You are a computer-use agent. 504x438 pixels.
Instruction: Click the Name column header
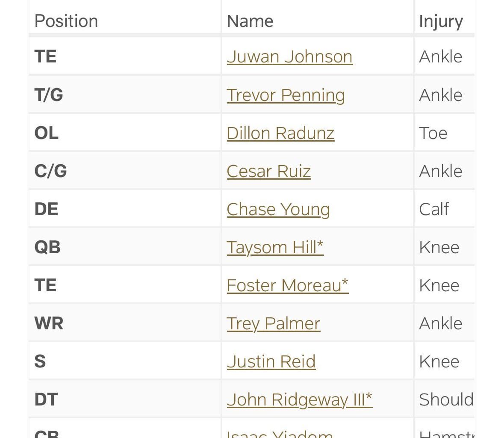(250, 21)
